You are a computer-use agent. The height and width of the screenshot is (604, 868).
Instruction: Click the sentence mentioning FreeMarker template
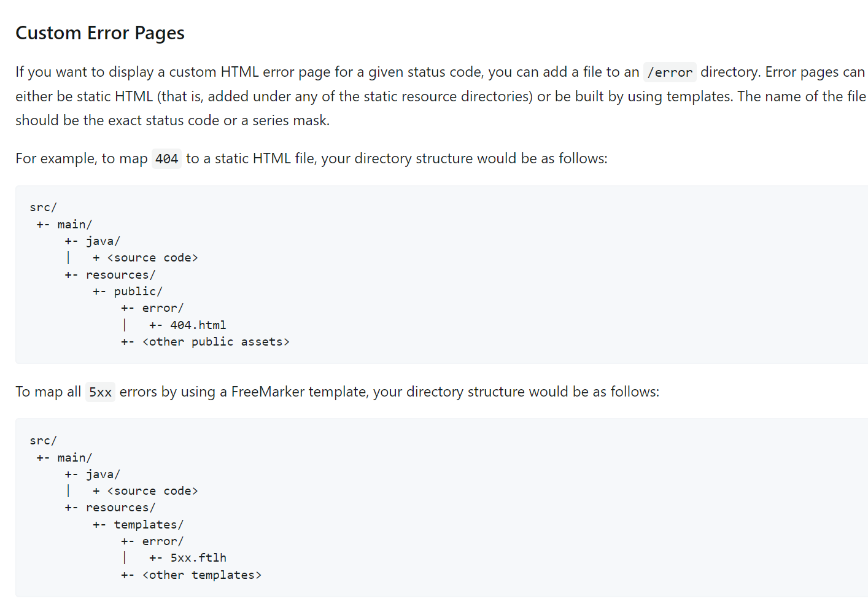tap(338, 392)
